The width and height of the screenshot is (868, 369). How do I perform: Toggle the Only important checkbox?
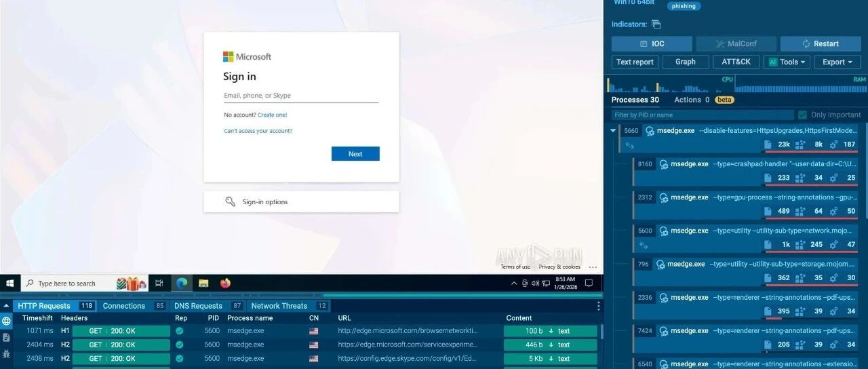tap(803, 115)
